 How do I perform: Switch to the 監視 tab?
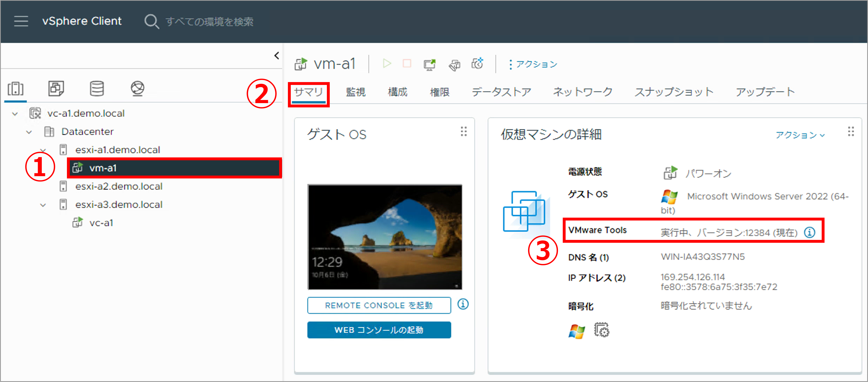355,92
